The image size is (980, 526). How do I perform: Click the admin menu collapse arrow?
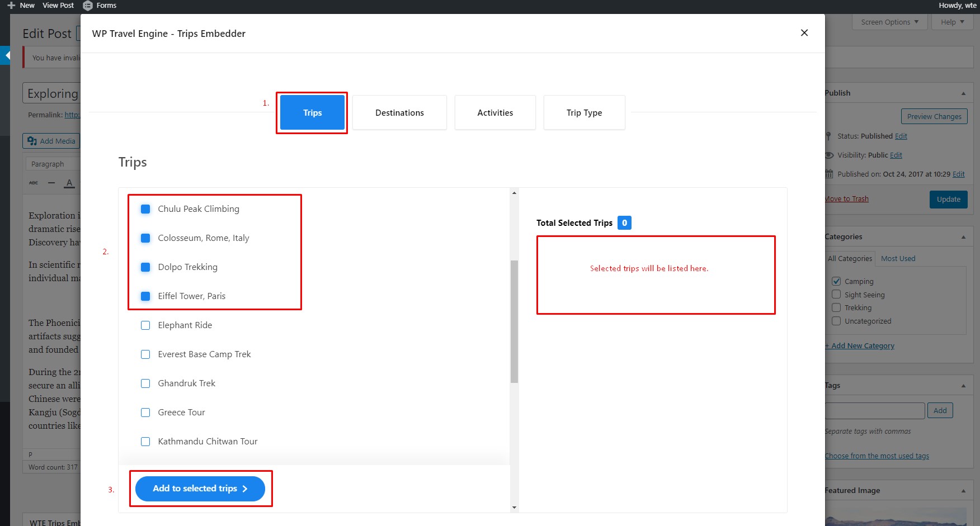[x=5, y=55]
